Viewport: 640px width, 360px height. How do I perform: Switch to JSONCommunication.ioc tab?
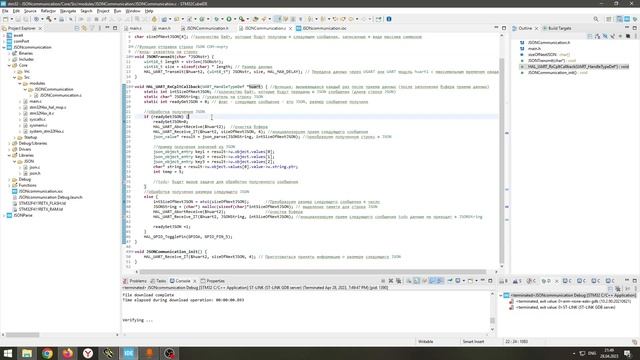coord(322,28)
